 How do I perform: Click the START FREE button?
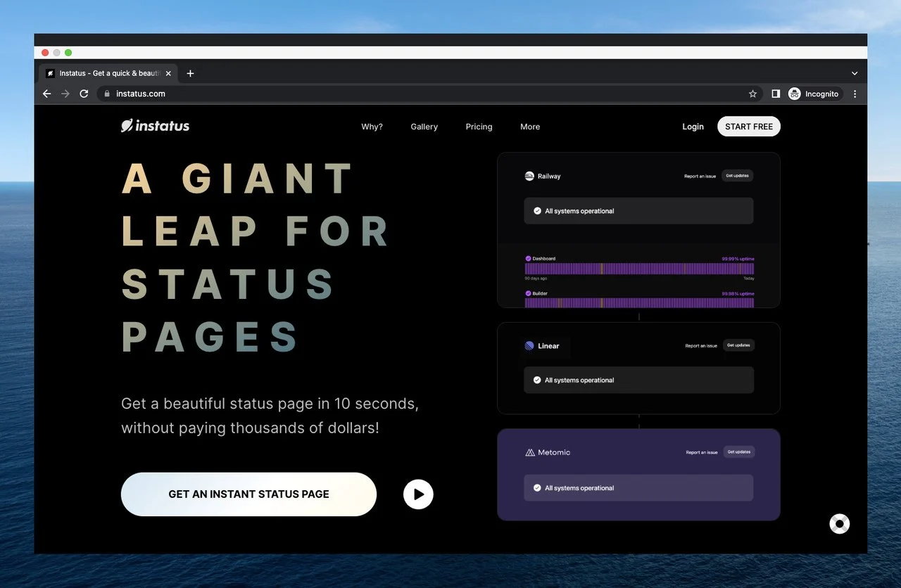749,127
